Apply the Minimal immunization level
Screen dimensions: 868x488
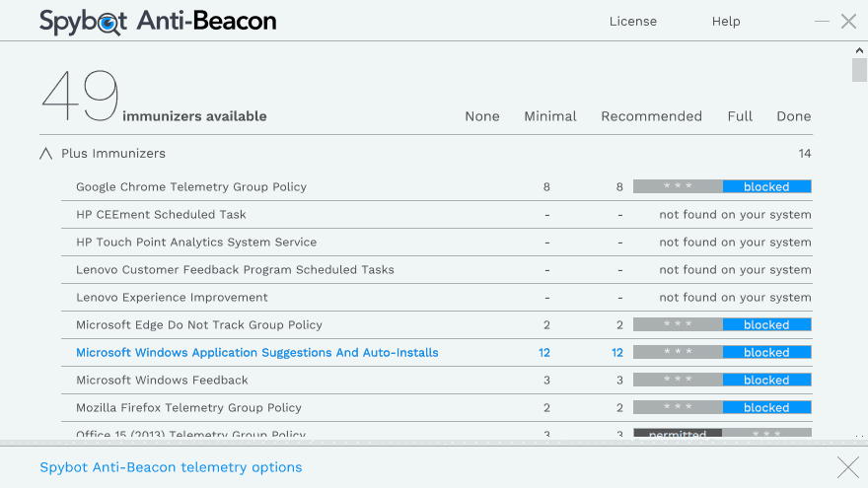click(550, 116)
